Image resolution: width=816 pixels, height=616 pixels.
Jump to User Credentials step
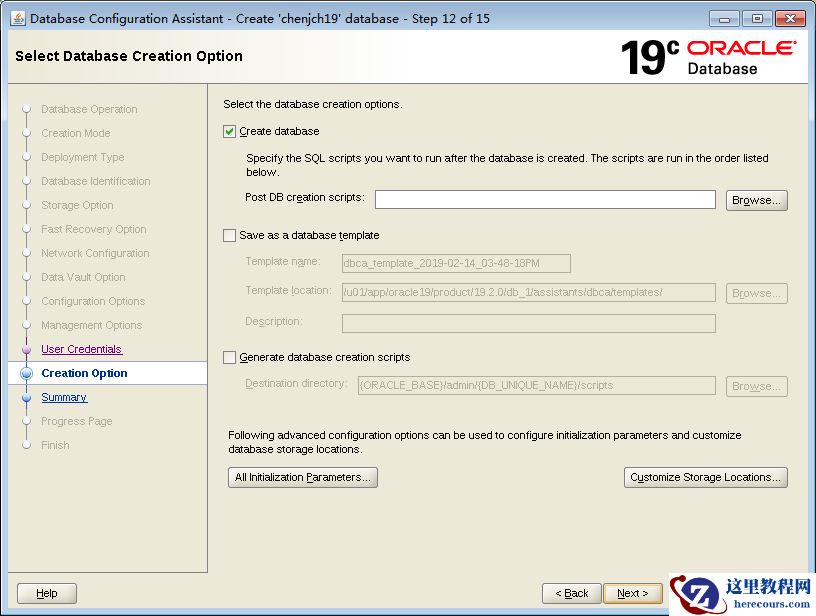82,349
